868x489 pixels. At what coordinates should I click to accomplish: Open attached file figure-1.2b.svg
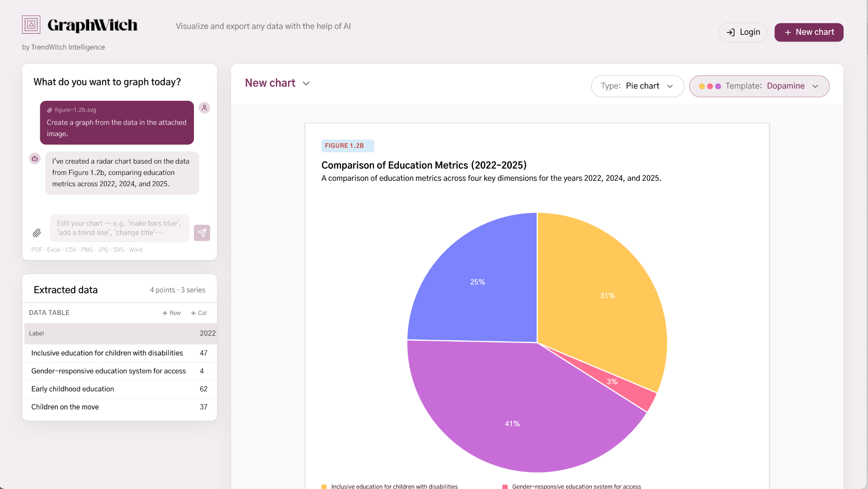point(71,110)
